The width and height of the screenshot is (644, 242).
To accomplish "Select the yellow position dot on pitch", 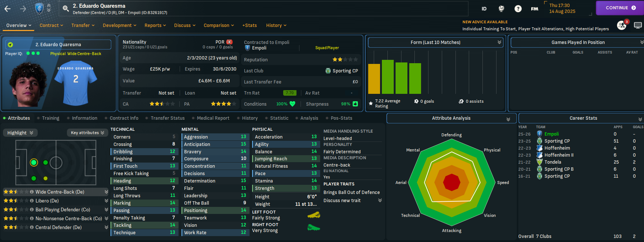I will [x=45, y=178].
